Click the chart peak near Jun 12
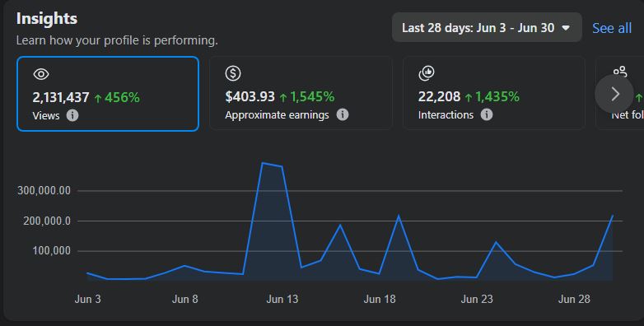The image size is (644, 326). 263,163
